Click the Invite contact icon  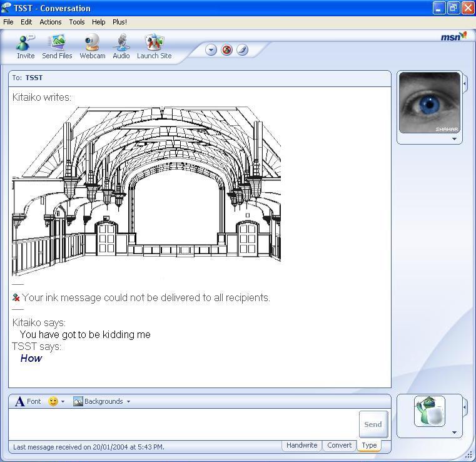click(26, 46)
